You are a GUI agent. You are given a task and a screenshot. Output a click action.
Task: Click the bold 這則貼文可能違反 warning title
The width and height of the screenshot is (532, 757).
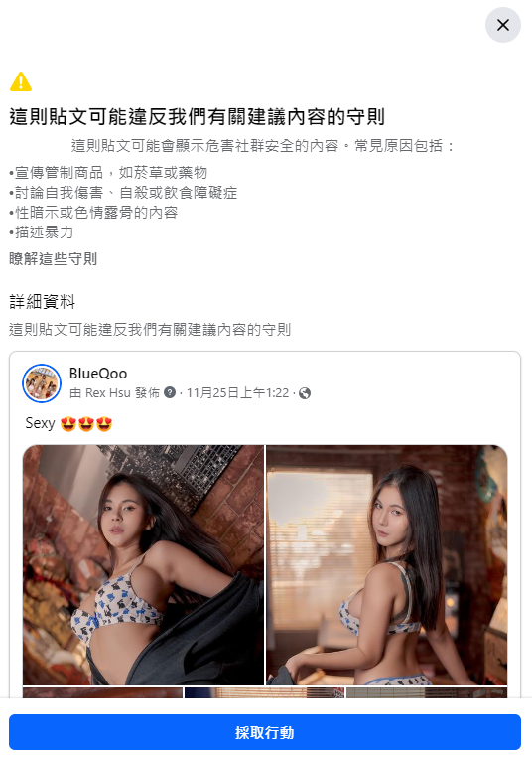pyautogui.click(x=197, y=117)
